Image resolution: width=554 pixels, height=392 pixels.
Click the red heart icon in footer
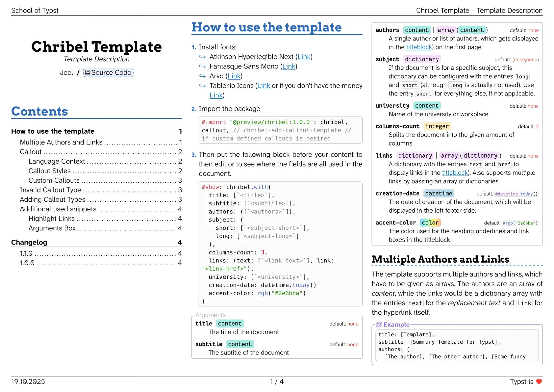coord(539,381)
